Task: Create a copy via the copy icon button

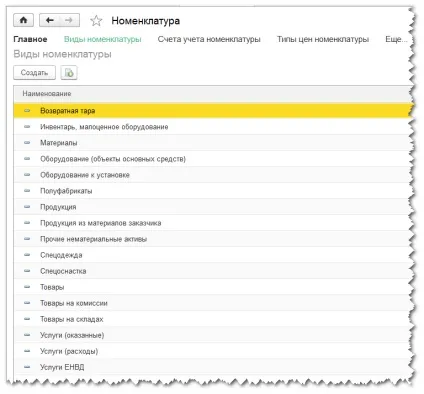Action: [69, 72]
